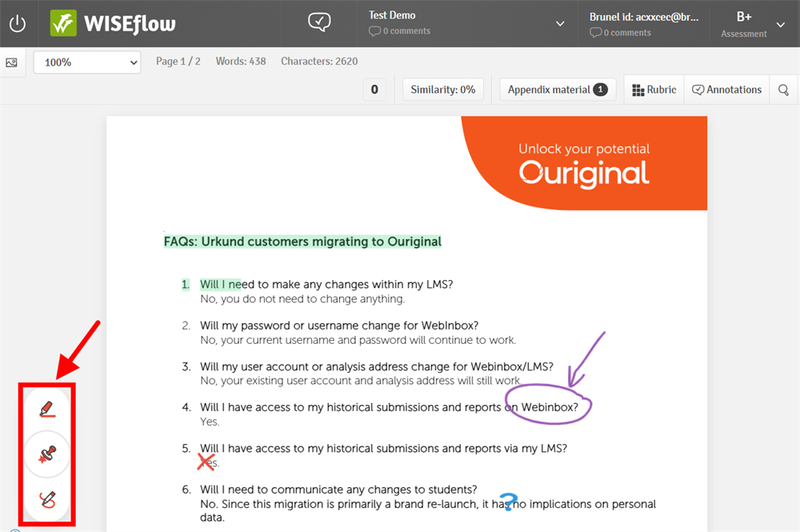Click the search magnifier icon

point(784,90)
